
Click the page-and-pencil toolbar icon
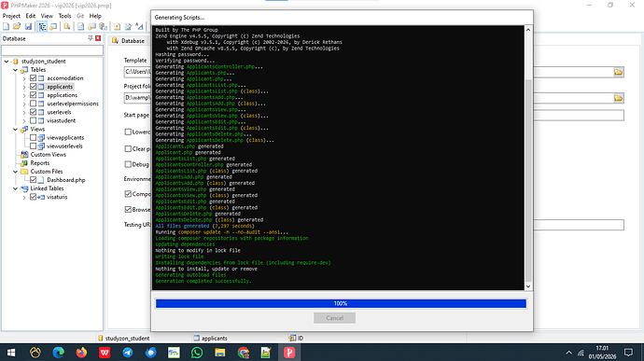point(128,27)
